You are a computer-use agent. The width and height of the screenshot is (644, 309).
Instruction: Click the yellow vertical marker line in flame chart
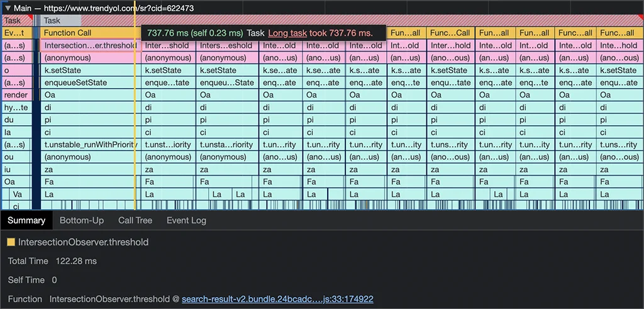[135, 126]
